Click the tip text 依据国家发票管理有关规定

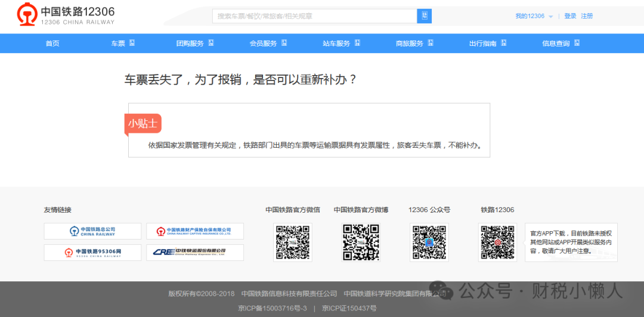click(x=315, y=145)
